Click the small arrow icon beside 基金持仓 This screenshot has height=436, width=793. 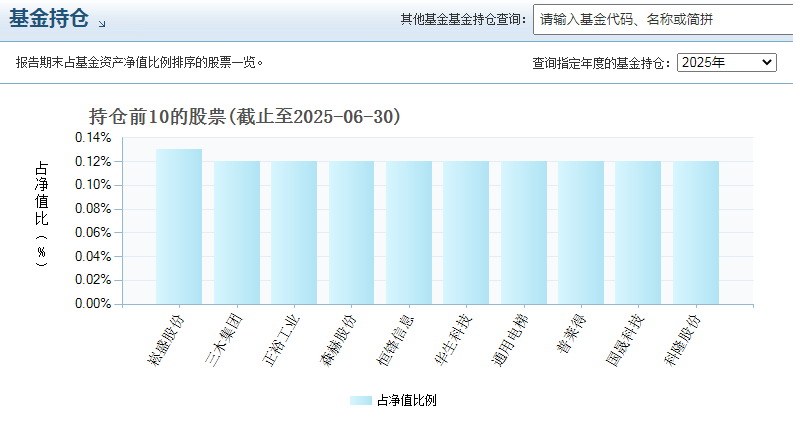[x=102, y=23]
